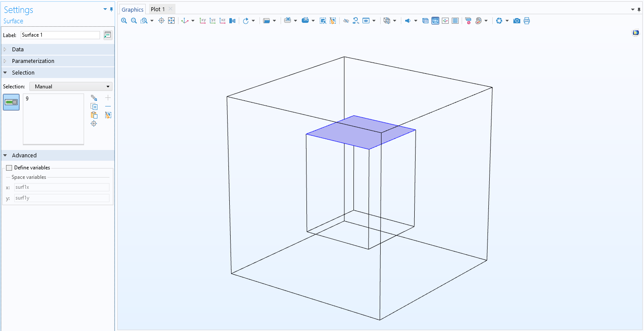Switch to the YZ plane view
This screenshot has height=331, width=644.
[213, 21]
